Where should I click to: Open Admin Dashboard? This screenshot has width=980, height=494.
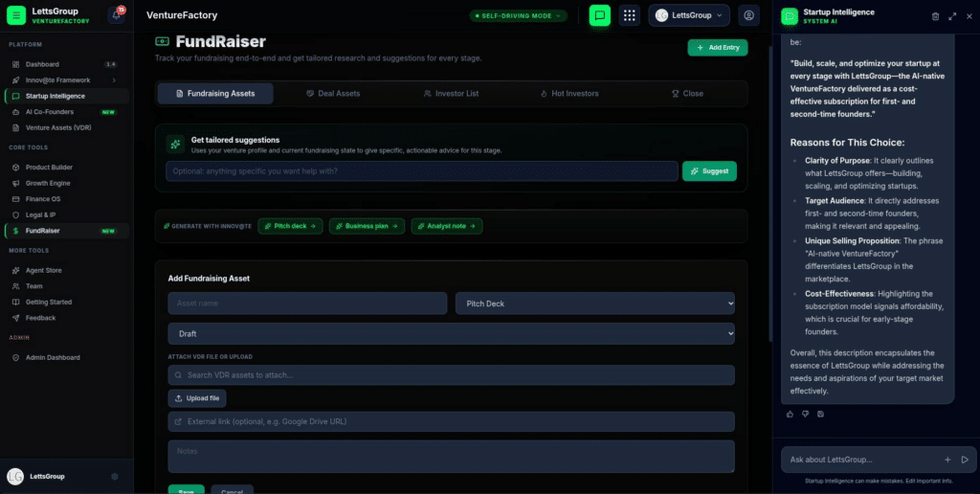click(67, 358)
